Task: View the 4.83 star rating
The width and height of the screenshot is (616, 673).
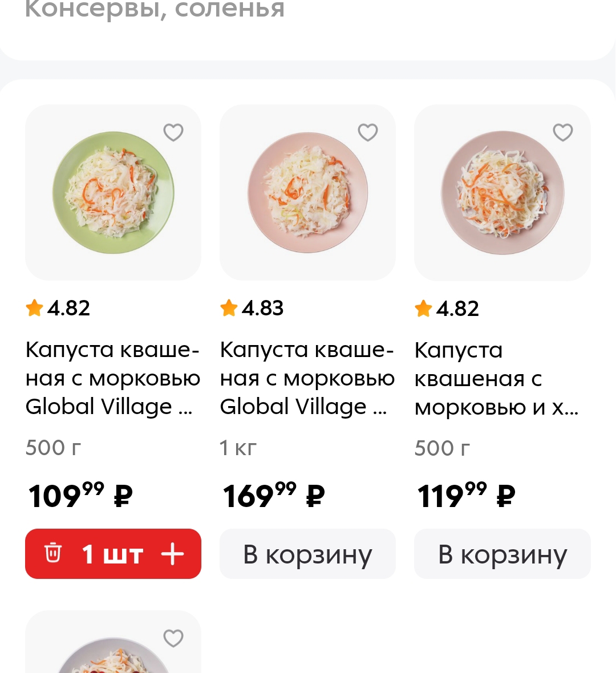Action: point(252,308)
